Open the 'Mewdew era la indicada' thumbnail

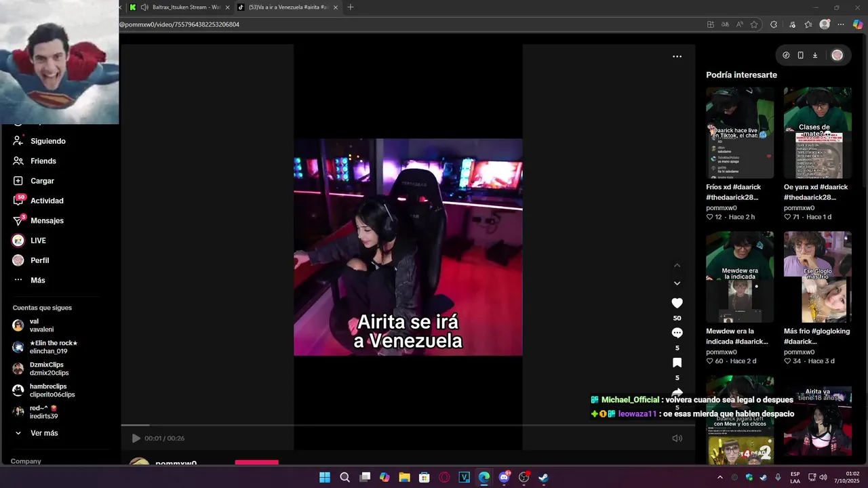click(x=740, y=277)
